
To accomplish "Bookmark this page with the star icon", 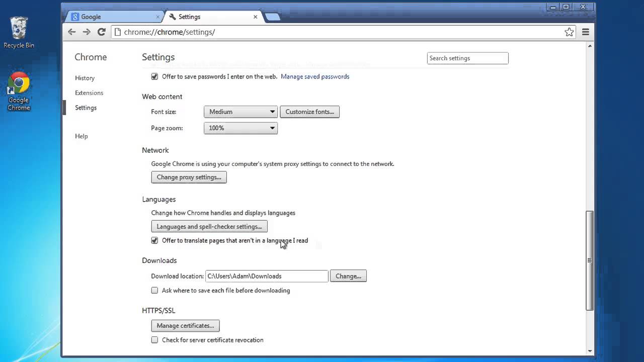I will (x=569, y=32).
